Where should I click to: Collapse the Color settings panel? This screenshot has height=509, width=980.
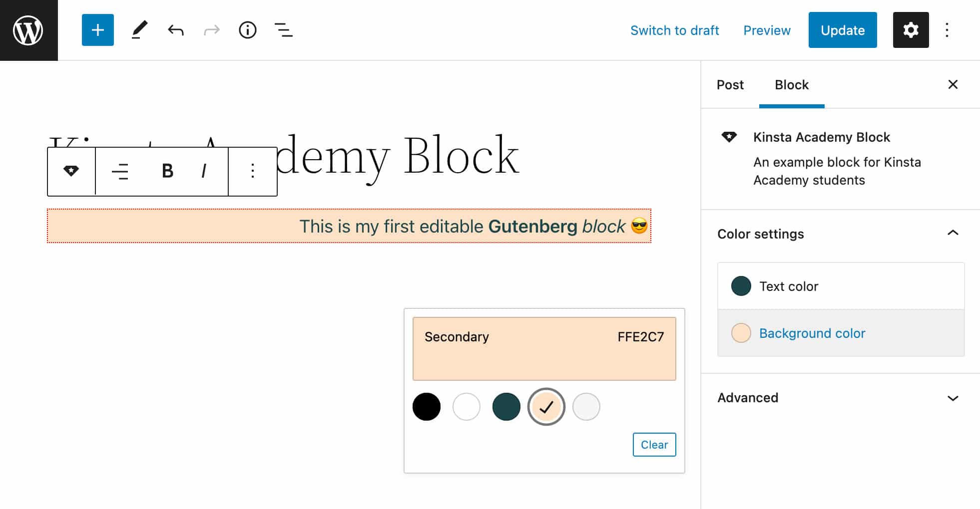point(953,233)
